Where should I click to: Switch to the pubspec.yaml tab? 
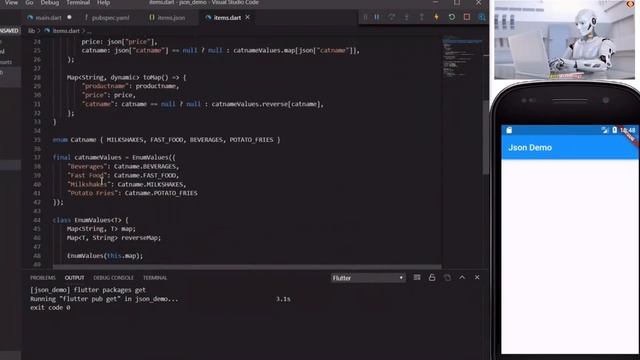(x=107, y=18)
